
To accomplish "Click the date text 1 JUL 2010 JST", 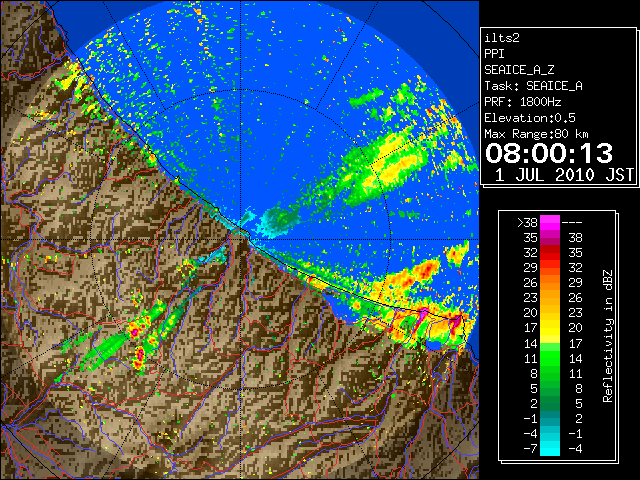I will tap(564, 175).
